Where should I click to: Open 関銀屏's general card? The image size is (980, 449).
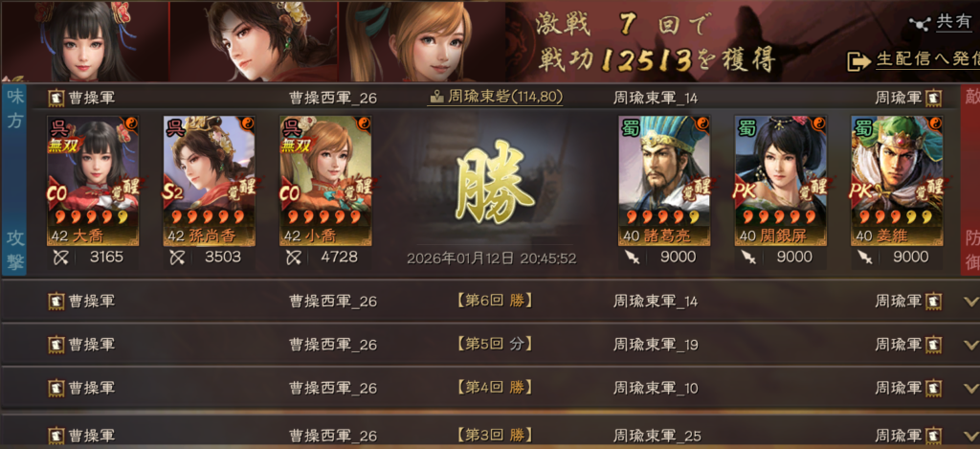pos(780,181)
